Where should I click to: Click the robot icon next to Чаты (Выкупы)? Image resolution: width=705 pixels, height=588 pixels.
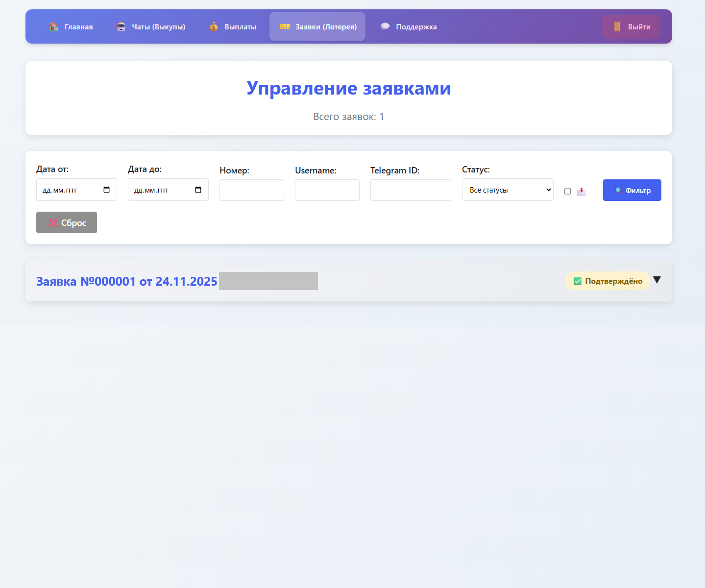click(121, 26)
